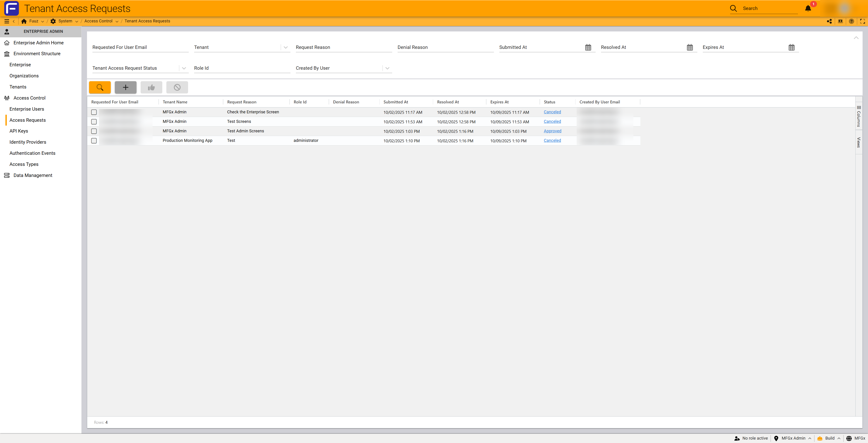Expand the System breadcrumb chevron

[x=76, y=21]
